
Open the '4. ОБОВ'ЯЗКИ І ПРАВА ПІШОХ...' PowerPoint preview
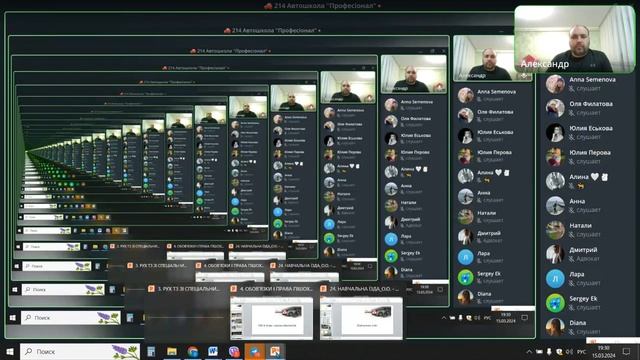[x=271, y=312]
